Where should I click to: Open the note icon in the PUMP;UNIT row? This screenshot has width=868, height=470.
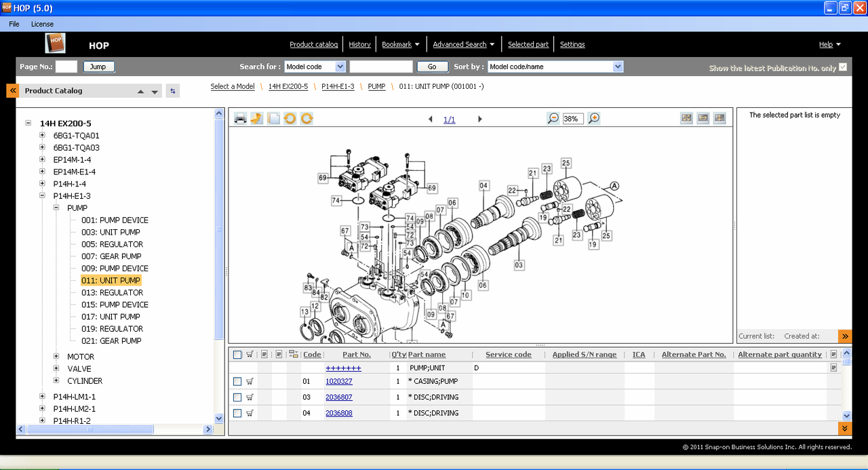coord(833,368)
